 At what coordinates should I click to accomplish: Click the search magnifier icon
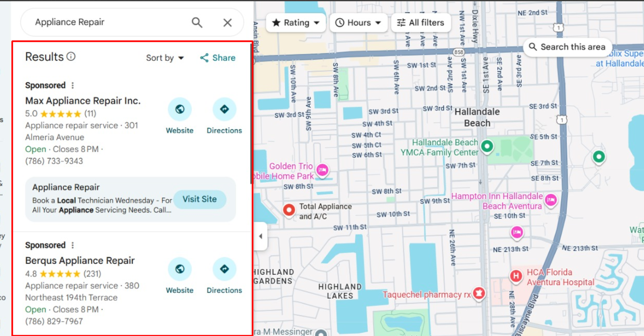pos(197,22)
